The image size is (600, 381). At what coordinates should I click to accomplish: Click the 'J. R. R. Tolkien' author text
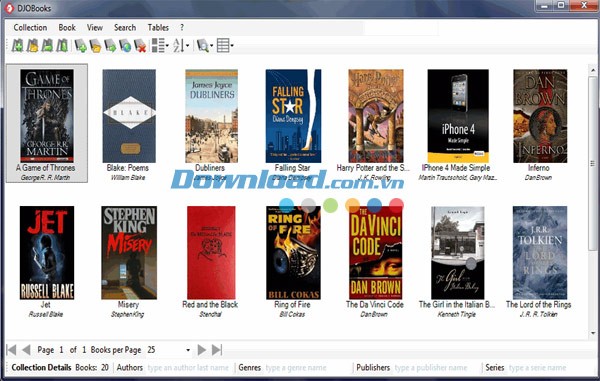[538, 314]
